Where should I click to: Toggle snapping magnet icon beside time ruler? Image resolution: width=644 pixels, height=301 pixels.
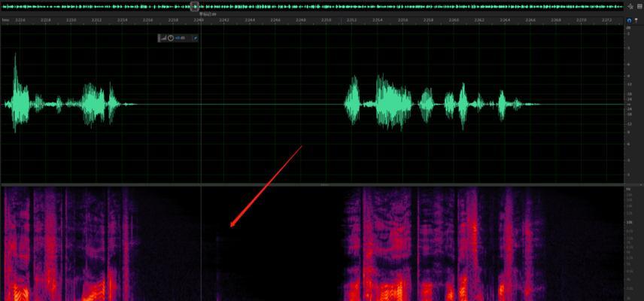pos(629,20)
